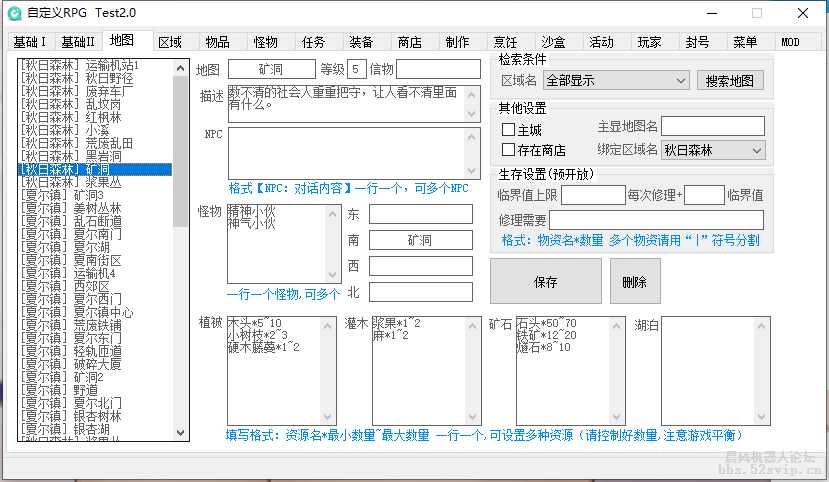Open the 商店 tab

[x=410, y=42]
